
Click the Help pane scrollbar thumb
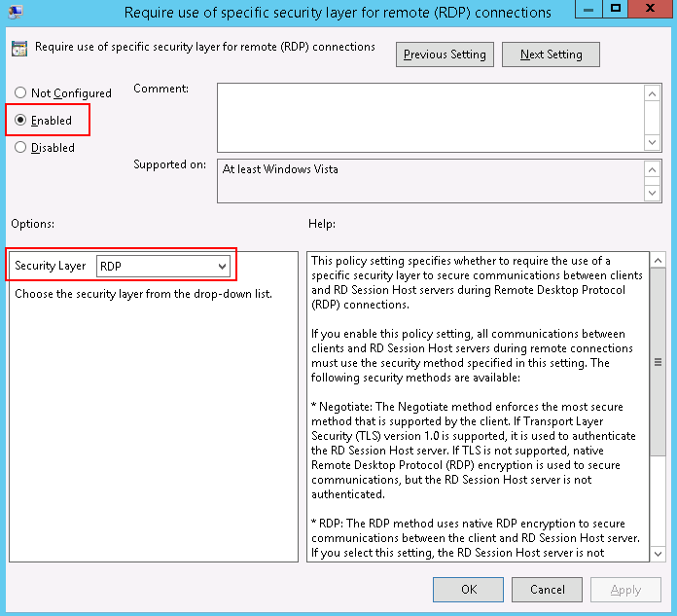click(x=658, y=362)
